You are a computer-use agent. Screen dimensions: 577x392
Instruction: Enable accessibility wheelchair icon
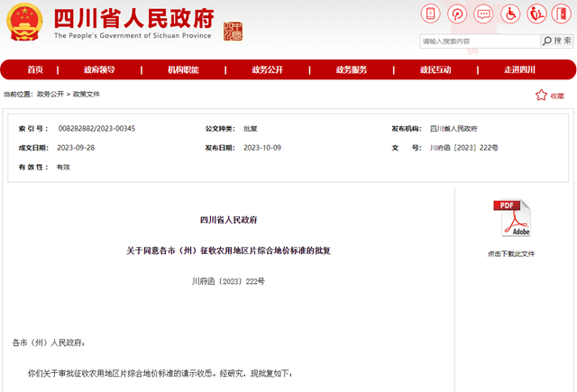(510, 14)
